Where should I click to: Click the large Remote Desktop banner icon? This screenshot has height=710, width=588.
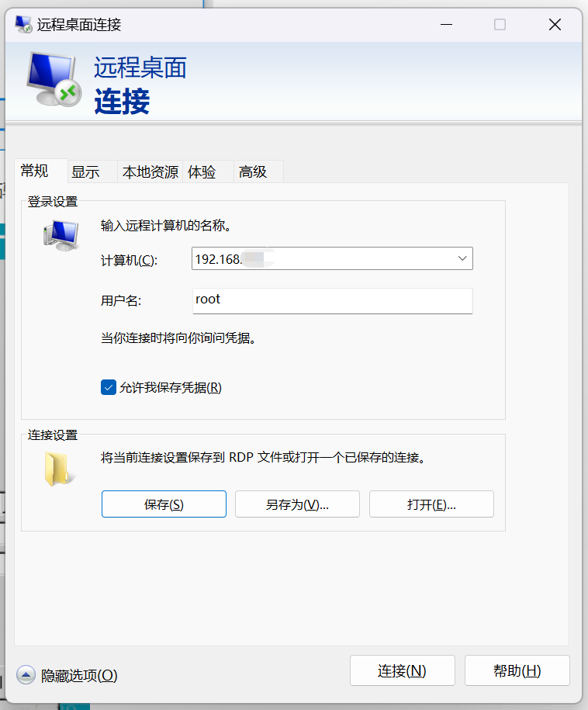[x=54, y=80]
